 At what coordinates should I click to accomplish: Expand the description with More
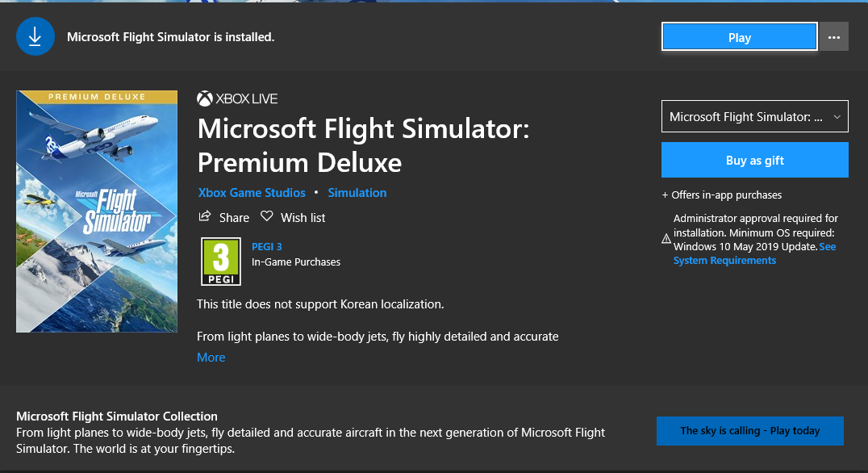[211, 358]
